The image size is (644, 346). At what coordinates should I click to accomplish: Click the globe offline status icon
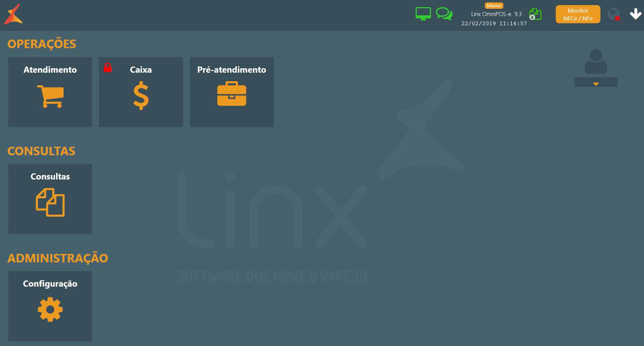tap(614, 14)
